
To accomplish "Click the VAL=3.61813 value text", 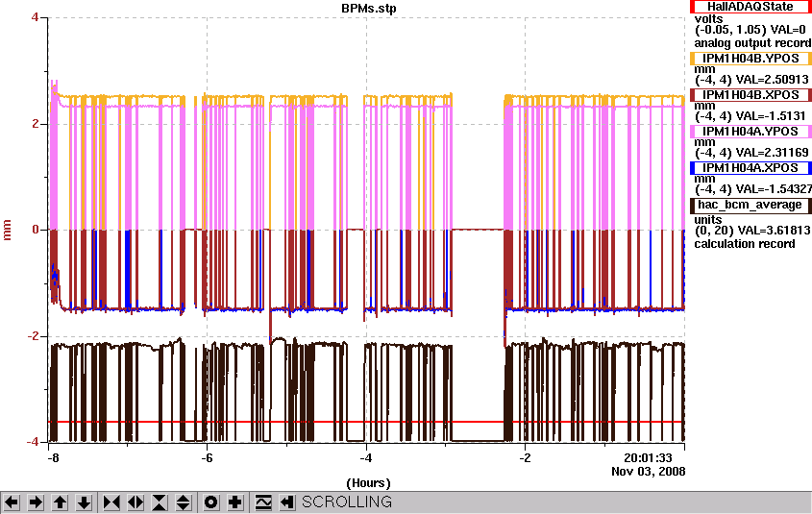I will coord(774,231).
